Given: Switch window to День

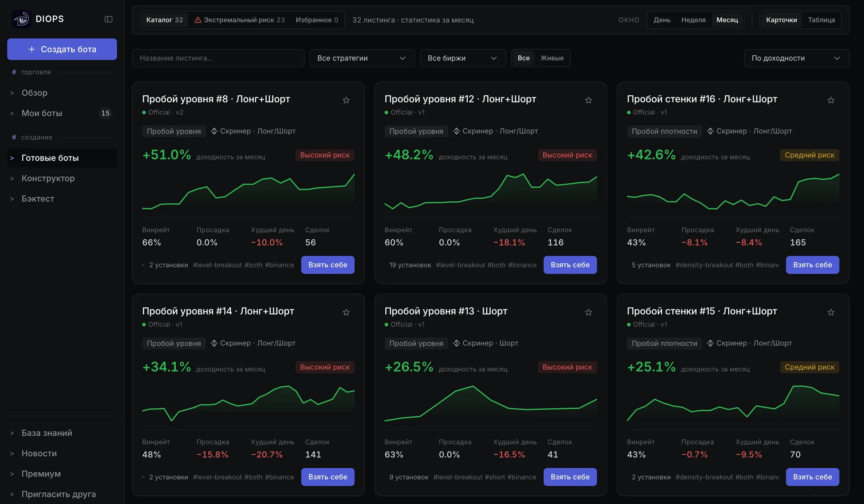Looking at the screenshot, I should pyautogui.click(x=662, y=20).
